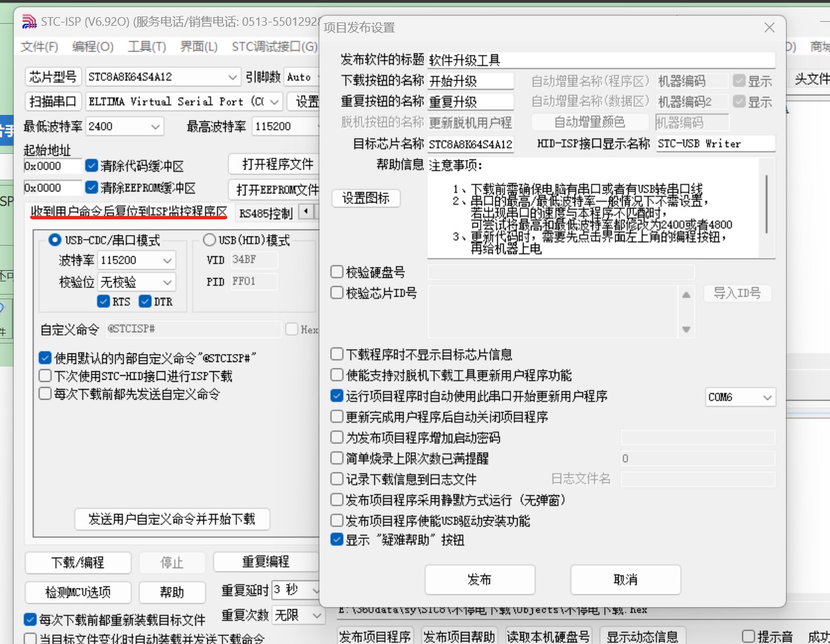Open the 工具(T) menu
The width and height of the screenshot is (830, 644).
point(147,47)
